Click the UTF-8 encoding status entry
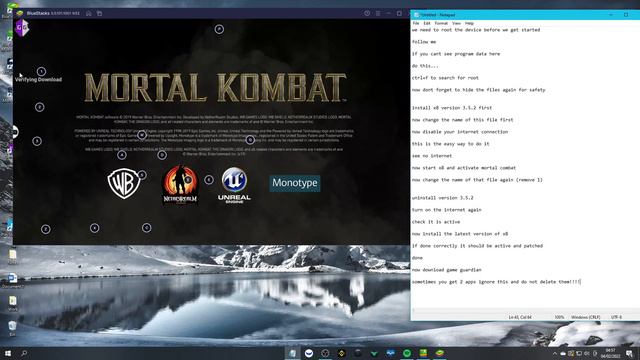 [616, 317]
